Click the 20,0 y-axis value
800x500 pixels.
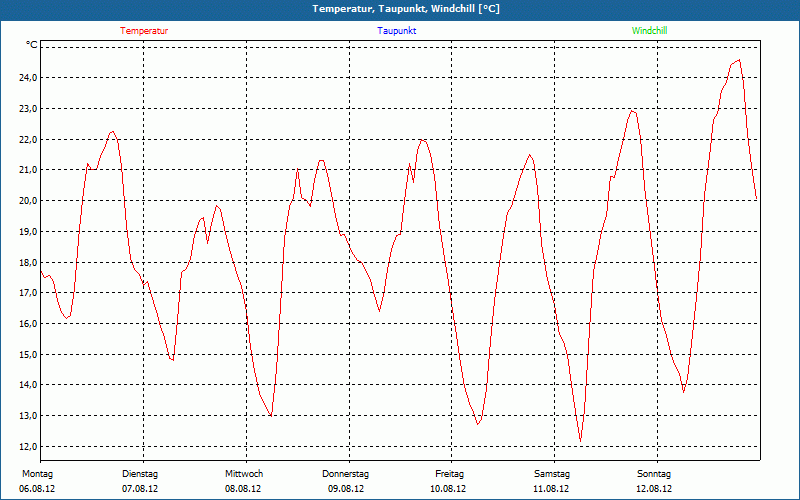28,201
